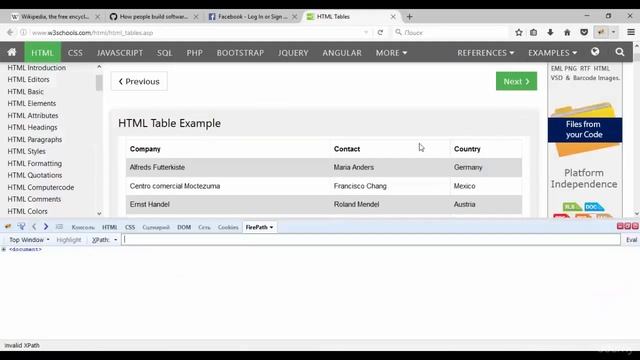640x360 pixels.
Task: Click Firebug panel forward arrow
Action: 46,227
